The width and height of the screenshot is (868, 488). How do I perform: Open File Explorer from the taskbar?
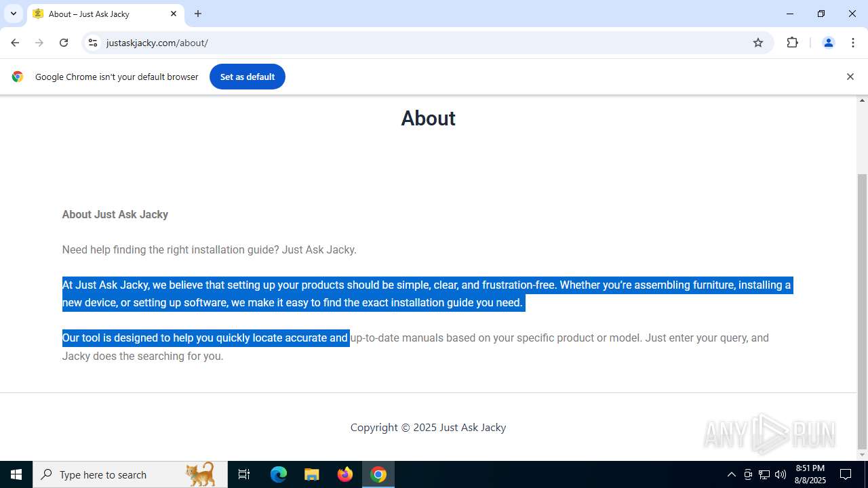click(311, 474)
